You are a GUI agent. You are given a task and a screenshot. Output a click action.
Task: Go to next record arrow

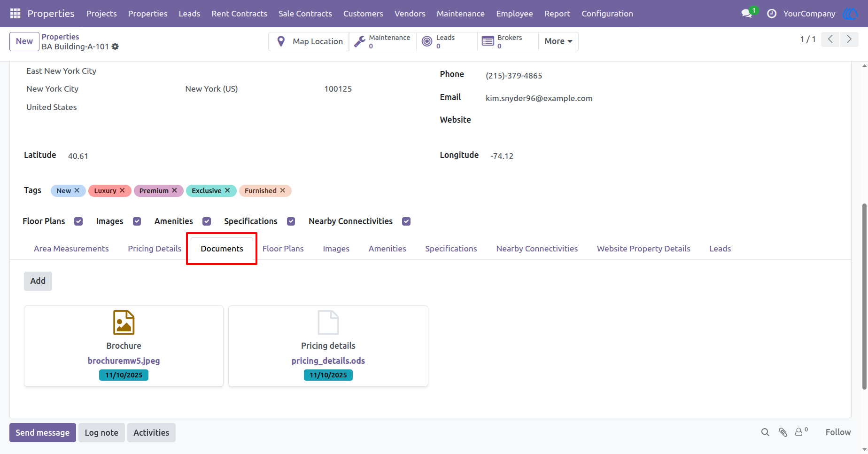pos(849,39)
